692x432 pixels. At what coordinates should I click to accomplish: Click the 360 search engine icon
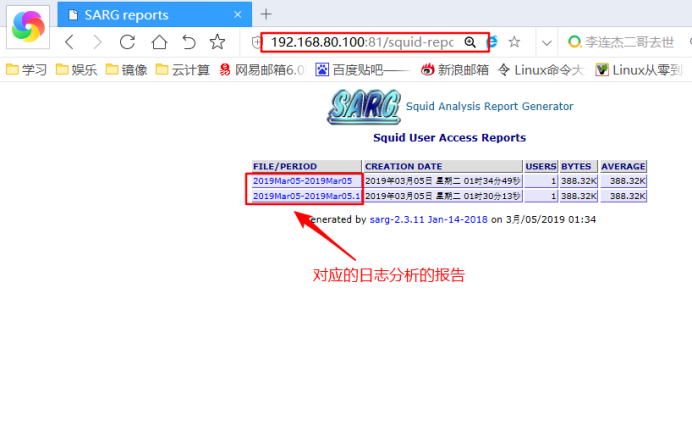[x=574, y=42]
